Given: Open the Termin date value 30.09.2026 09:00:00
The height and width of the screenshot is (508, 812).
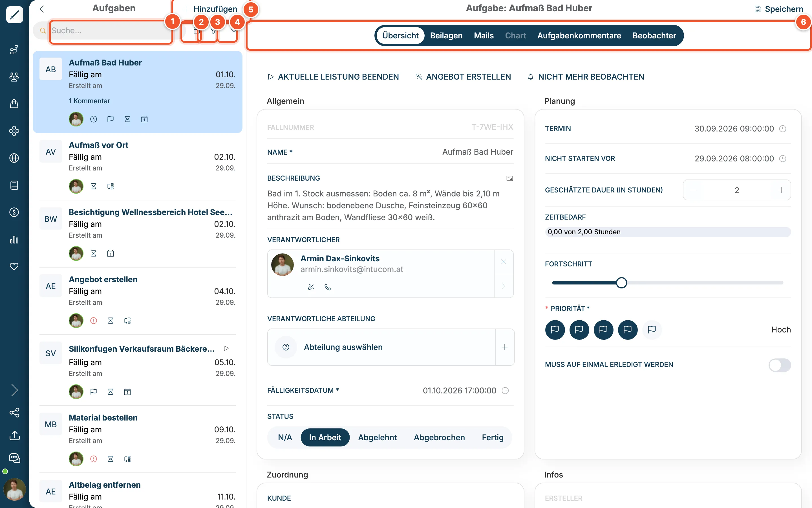Looking at the screenshot, I should click(x=734, y=129).
